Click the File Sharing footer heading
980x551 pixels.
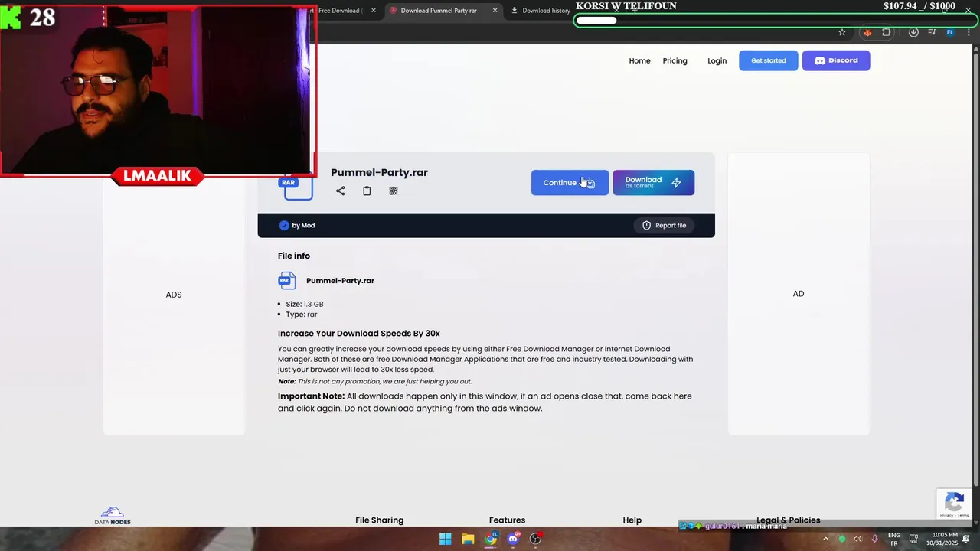click(379, 520)
